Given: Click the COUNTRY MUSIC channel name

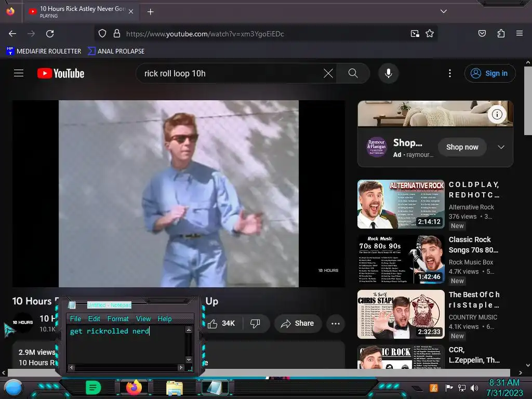Looking at the screenshot, I should (x=473, y=317).
